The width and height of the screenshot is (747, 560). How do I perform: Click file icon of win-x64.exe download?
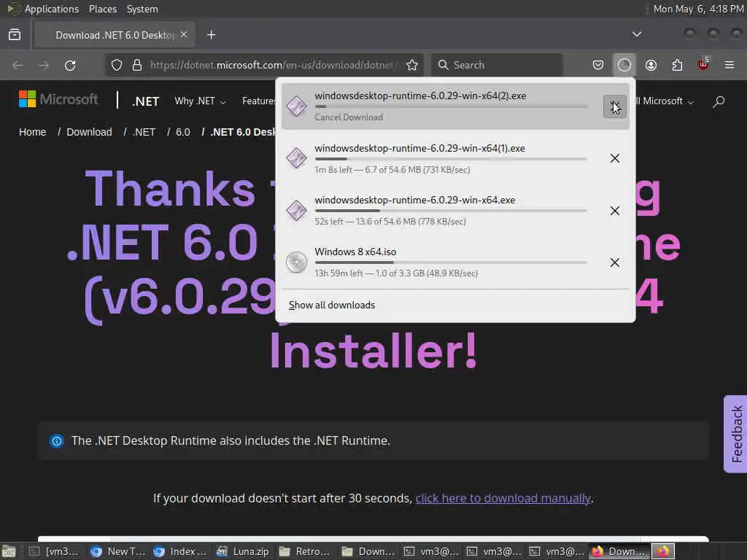point(296,211)
